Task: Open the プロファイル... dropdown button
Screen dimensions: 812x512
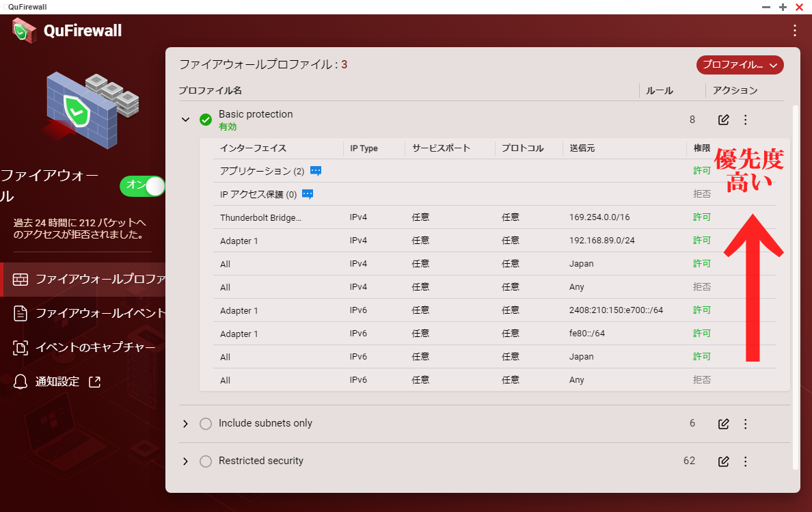Action: coord(740,65)
